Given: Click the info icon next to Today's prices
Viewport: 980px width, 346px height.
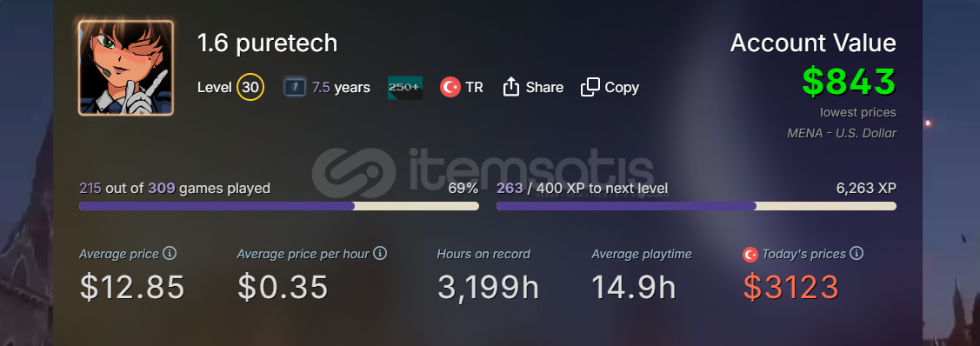Looking at the screenshot, I should [x=857, y=253].
